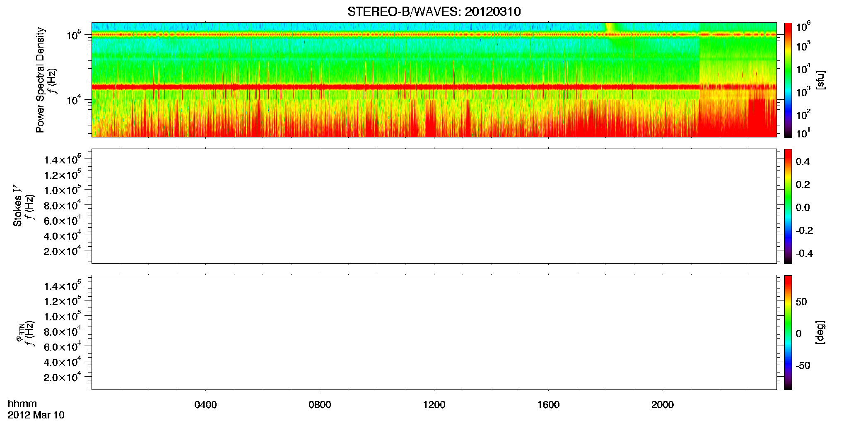Screen dimensions: 868x447
Task: Click the power spectral density colorbar
Action: pyautogui.click(x=788, y=80)
